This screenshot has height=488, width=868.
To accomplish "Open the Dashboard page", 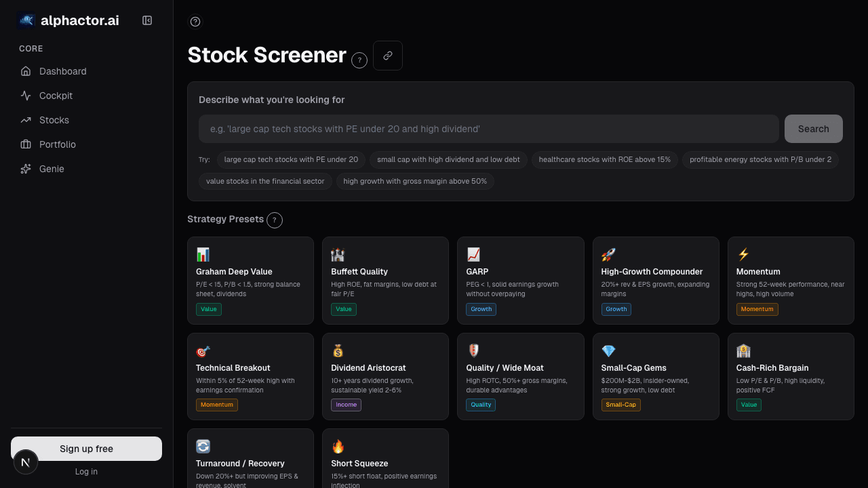I will (x=86, y=71).
